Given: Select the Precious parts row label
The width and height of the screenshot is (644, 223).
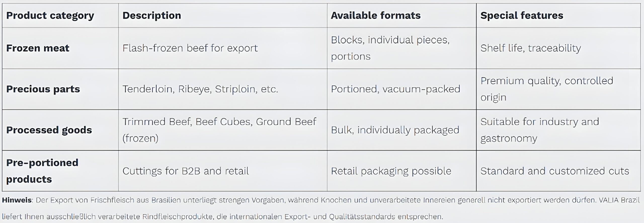Looking at the screenshot, I should point(43,89).
